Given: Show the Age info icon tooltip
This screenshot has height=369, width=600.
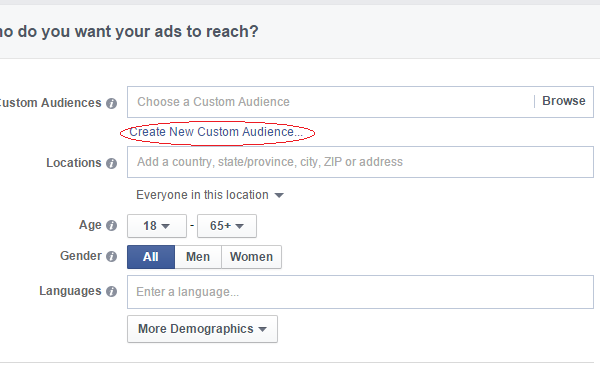Looking at the screenshot, I should pos(111,225).
